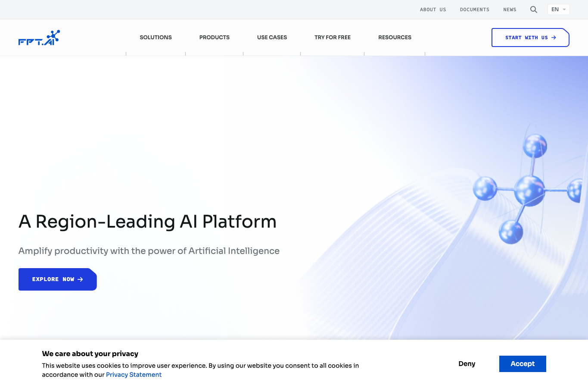This screenshot has width=588, height=388.
Task: Open the Documents link
Action: pos(474,9)
